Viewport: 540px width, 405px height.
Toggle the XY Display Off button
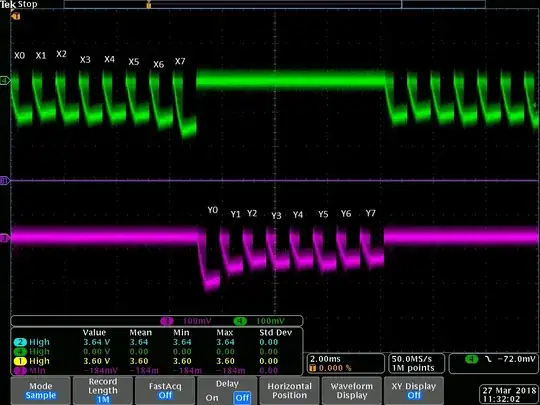414,391
